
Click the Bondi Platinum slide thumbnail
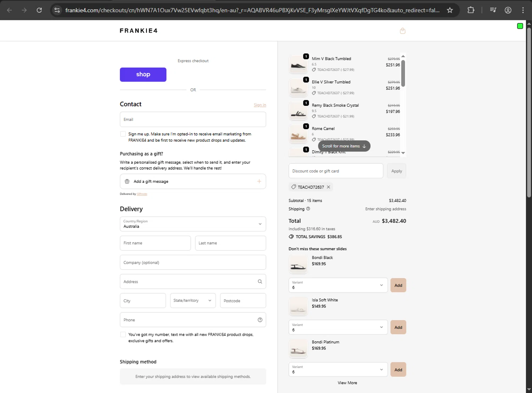298,349
